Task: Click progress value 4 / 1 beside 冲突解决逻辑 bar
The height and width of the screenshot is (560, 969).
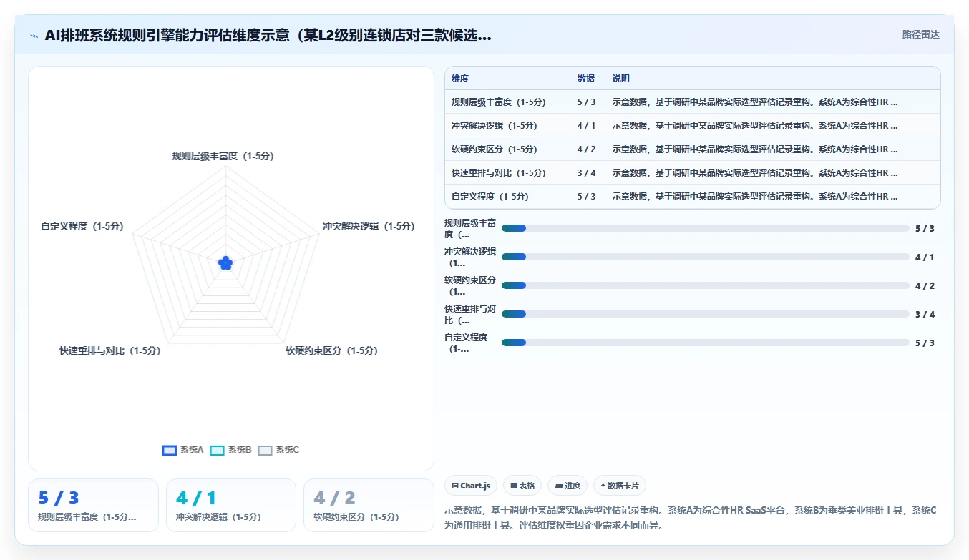Action: 925,257
